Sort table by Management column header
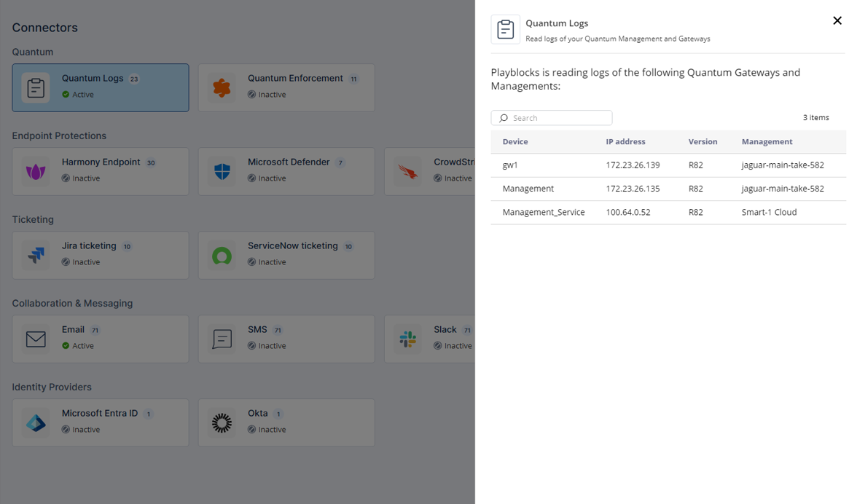 click(x=767, y=142)
